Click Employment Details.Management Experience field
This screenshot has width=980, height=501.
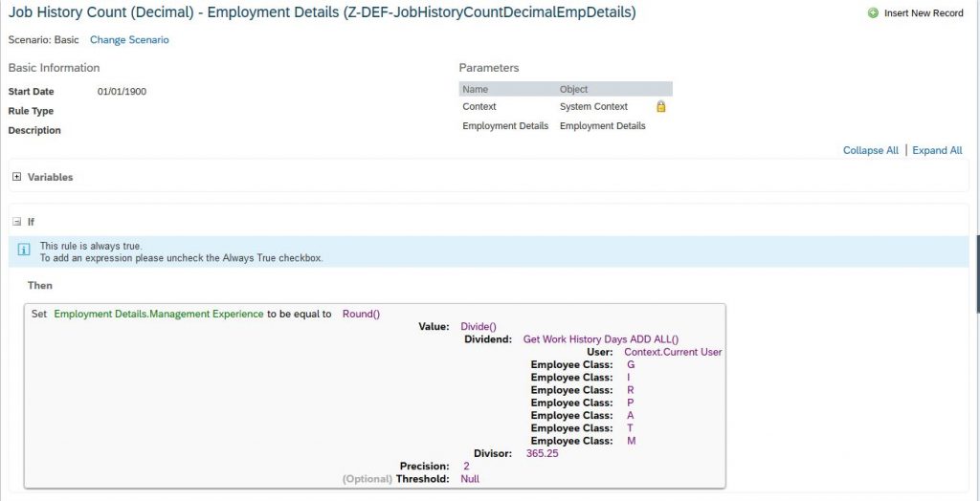[159, 315]
